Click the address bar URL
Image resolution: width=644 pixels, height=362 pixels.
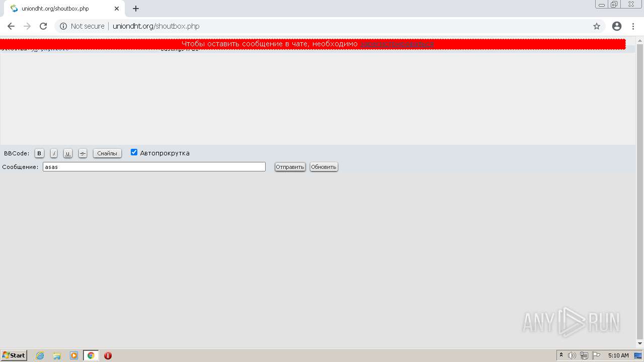pos(156,26)
